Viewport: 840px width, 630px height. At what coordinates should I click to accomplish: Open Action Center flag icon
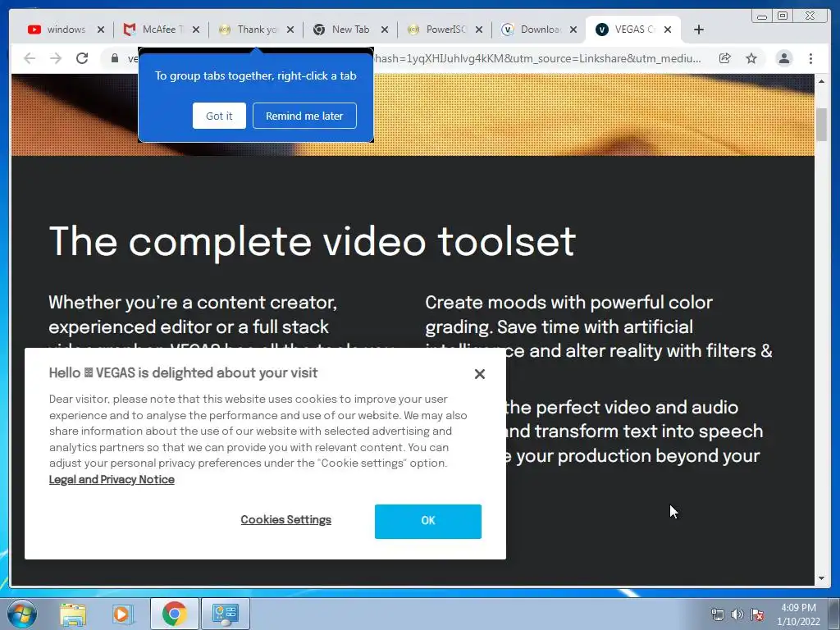pos(757,614)
